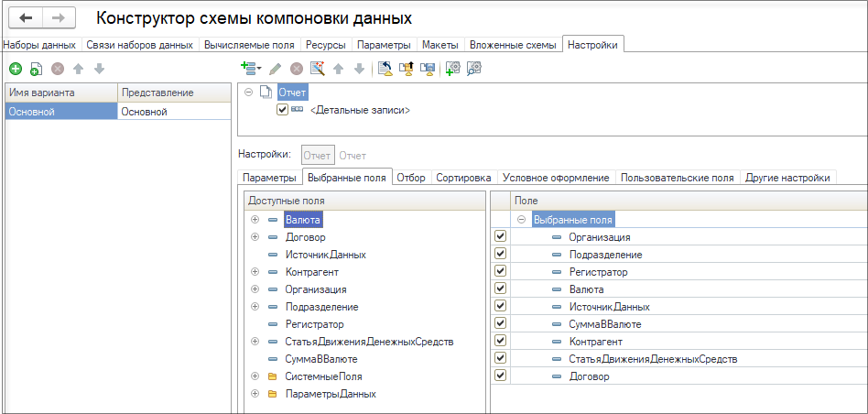This screenshot has height=414, width=868.
Task: Click the back navigation arrow
Action: tap(26, 17)
